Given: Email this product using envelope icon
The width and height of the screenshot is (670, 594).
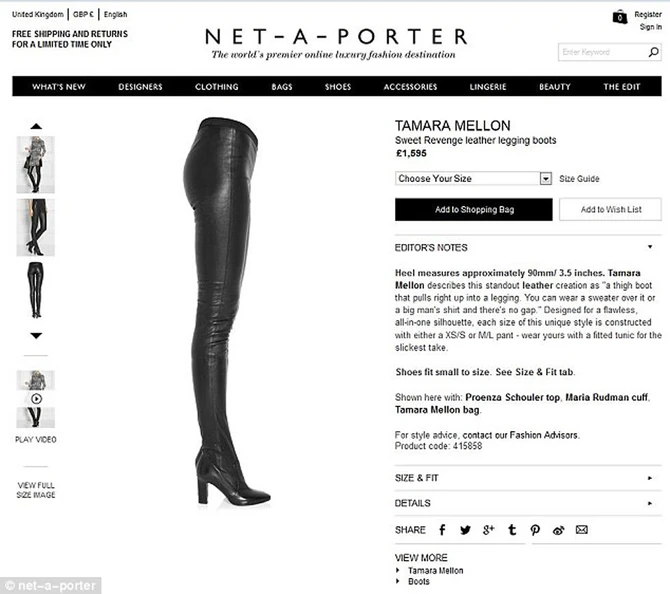Looking at the screenshot, I should click(582, 530).
